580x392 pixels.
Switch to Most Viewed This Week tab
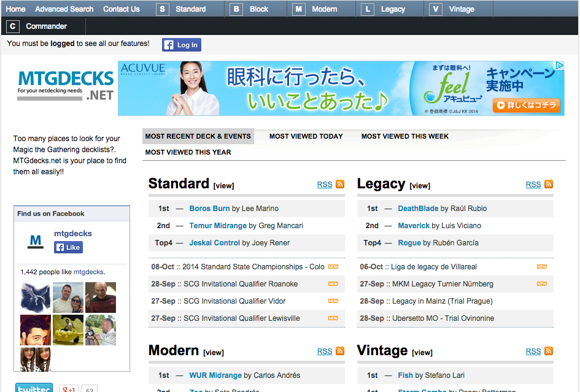click(405, 136)
